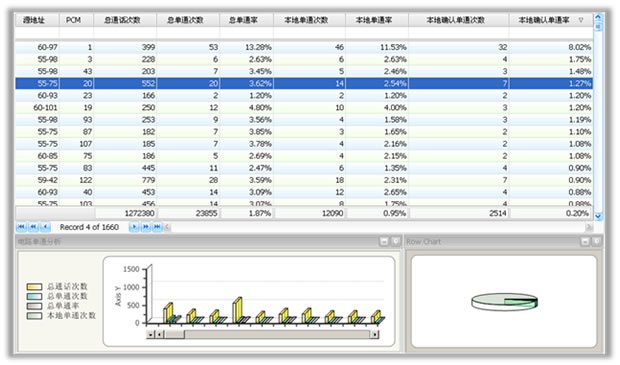Go to previous record arrow
Screen dimensions: 620x365
tap(45, 227)
